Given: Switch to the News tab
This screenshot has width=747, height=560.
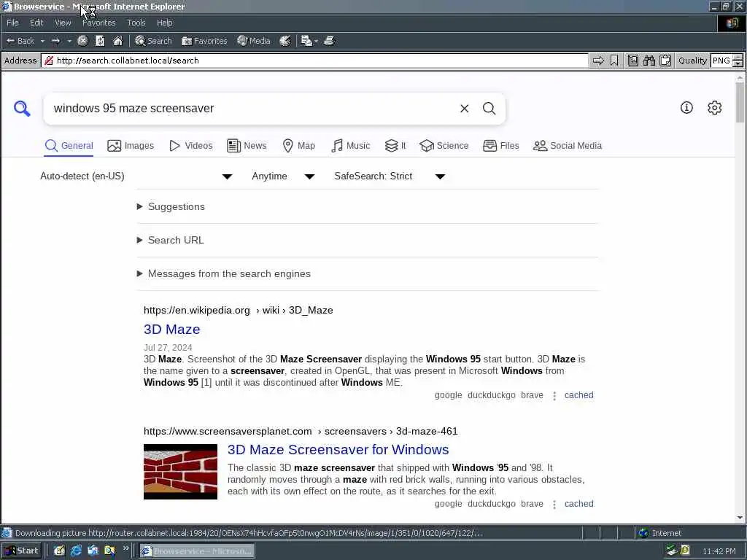Looking at the screenshot, I should tap(247, 146).
